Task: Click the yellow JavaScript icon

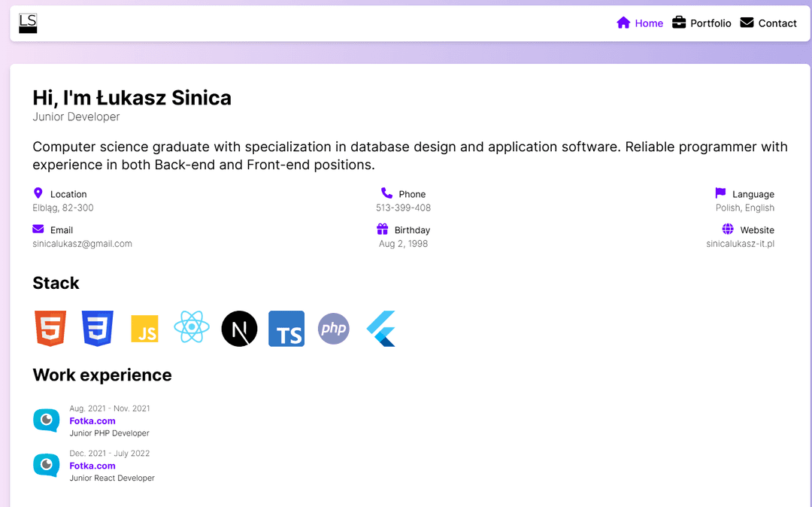Action: (x=144, y=329)
